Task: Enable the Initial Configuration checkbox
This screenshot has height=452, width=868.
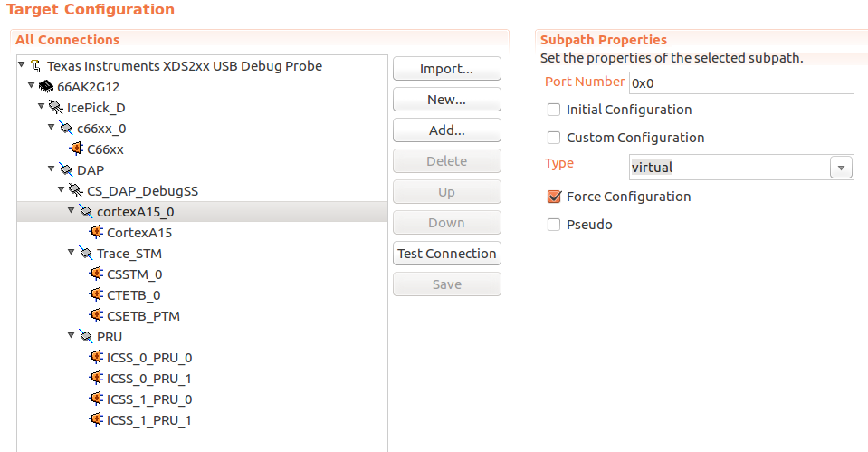Action: (x=554, y=110)
